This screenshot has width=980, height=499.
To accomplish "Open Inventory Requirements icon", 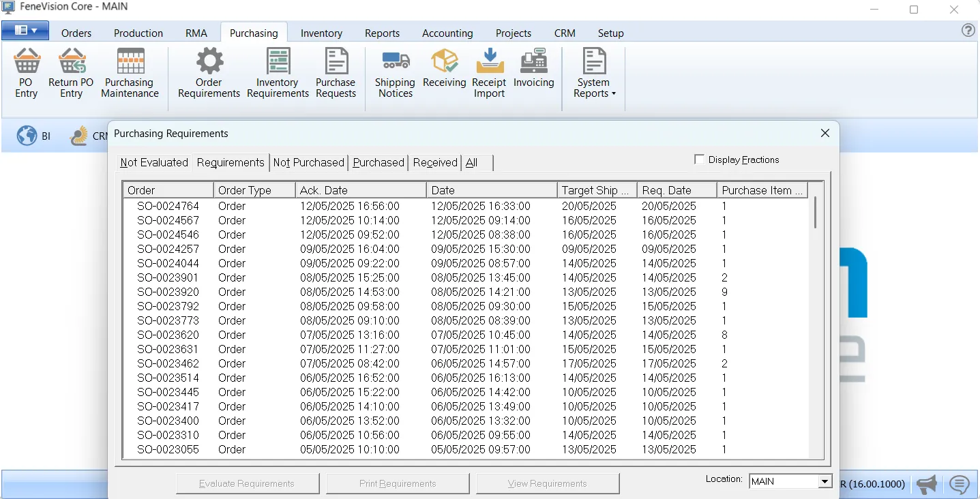I will tap(278, 61).
